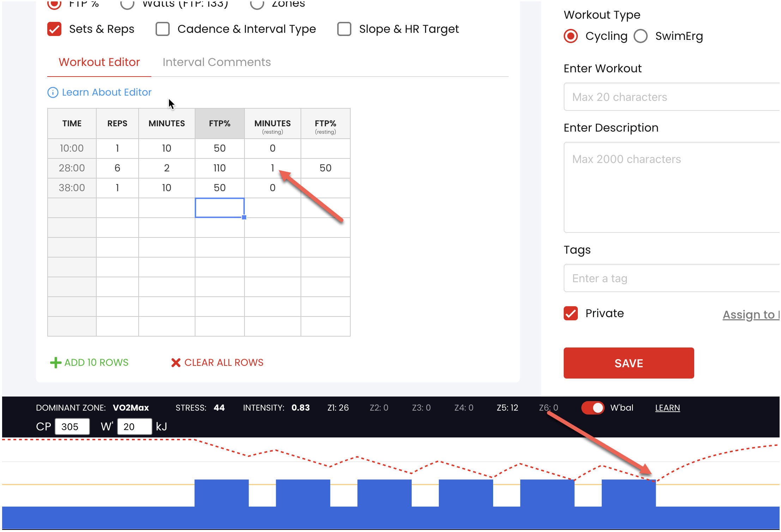Click the reps cell showing 6
Image resolution: width=781 pixels, height=532 pixels.
point(117,168)
